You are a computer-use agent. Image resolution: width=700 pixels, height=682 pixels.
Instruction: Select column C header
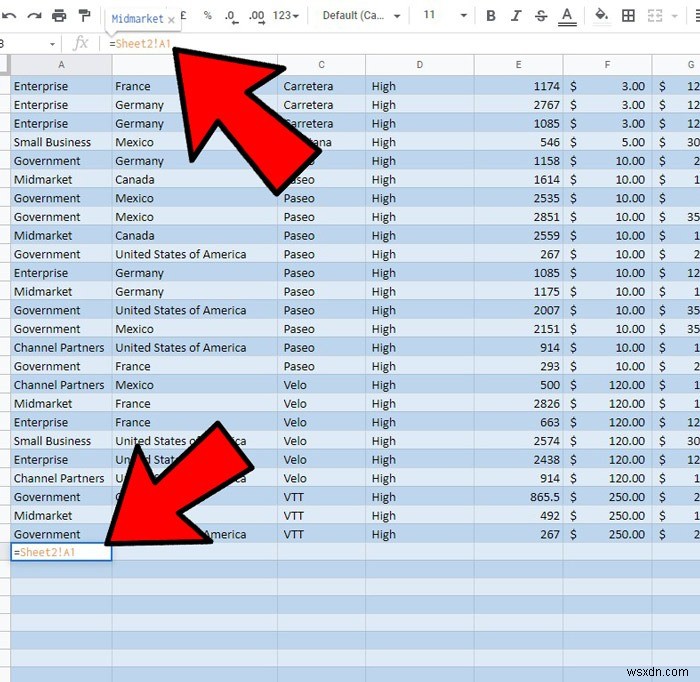321,65
